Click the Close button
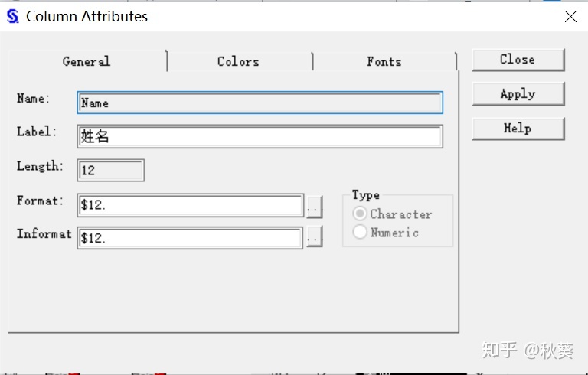 click(x=518, y=60)
